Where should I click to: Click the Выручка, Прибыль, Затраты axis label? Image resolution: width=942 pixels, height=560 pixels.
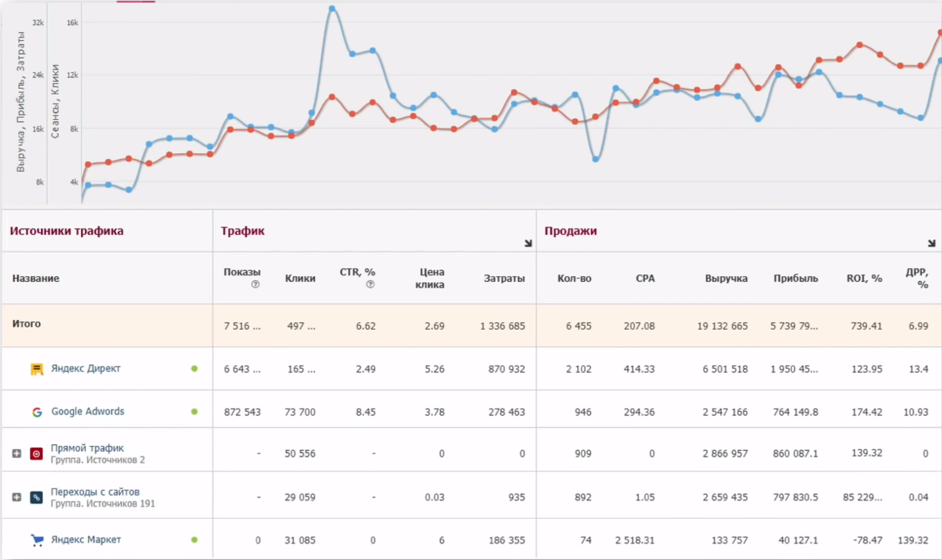pyautogui.click(x=20, y=102)
